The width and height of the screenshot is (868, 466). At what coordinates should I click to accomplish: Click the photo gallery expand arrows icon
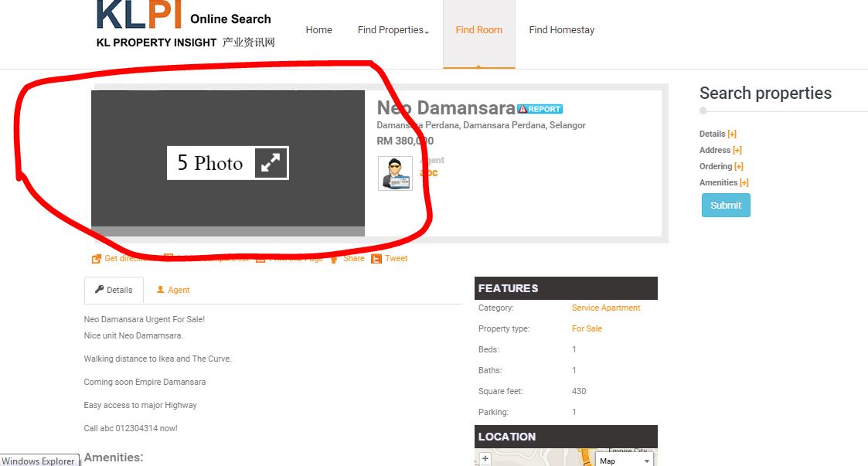pyautogui.click(x=271, y=163)
